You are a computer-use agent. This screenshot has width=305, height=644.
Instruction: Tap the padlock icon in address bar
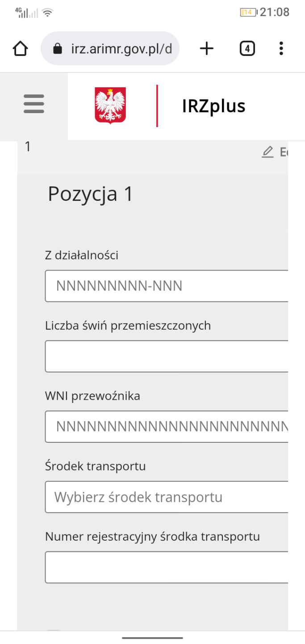coord(57,49)
